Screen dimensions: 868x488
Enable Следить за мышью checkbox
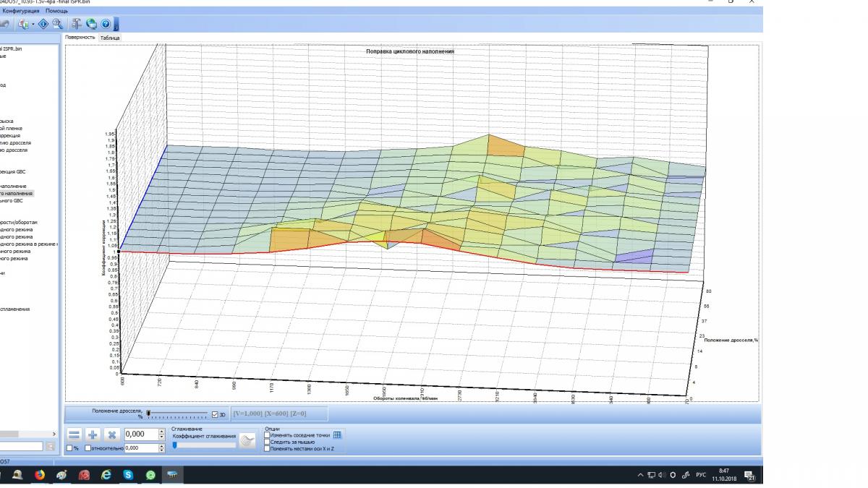point(268,442)
